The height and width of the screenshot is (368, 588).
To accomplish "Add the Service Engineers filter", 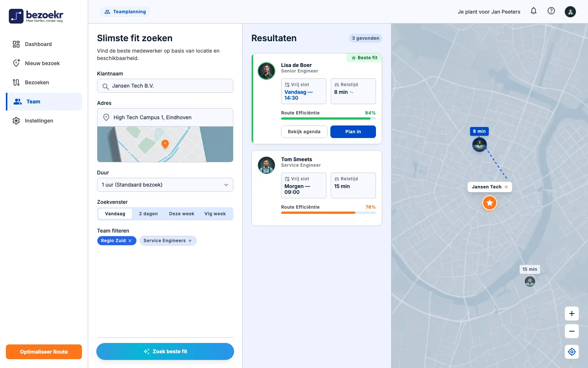I will [x=168, y=241].
